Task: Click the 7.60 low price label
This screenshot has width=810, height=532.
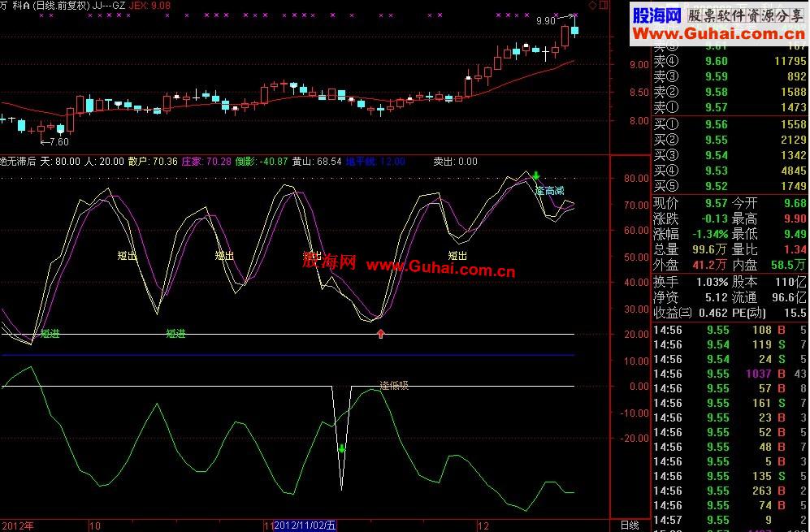Action: [x=58, y=141]
